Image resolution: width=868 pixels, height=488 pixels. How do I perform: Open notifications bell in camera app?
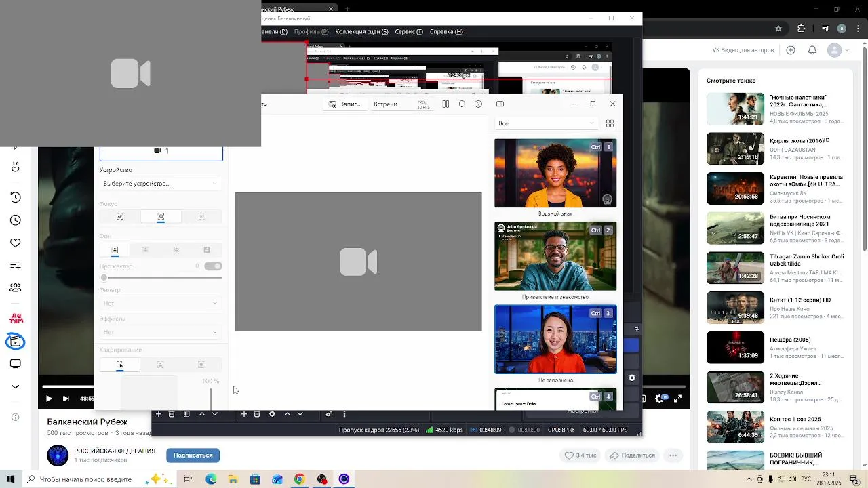(462, 104)
